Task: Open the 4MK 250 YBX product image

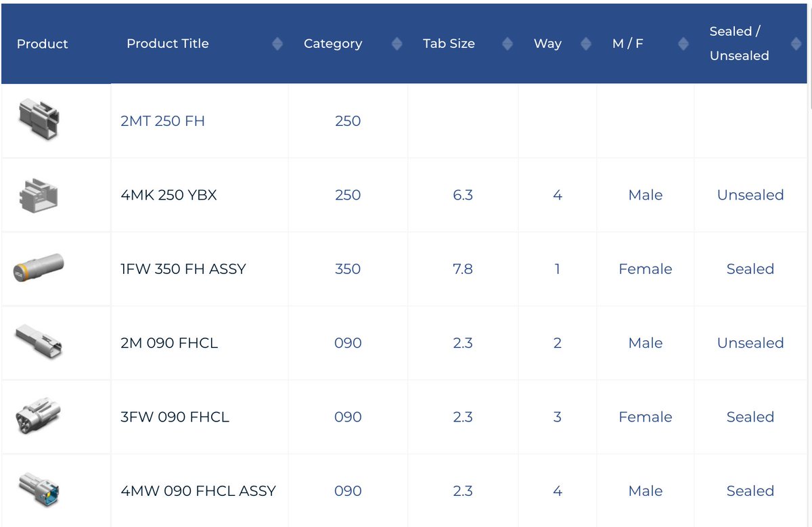Action: click(39, 194)
